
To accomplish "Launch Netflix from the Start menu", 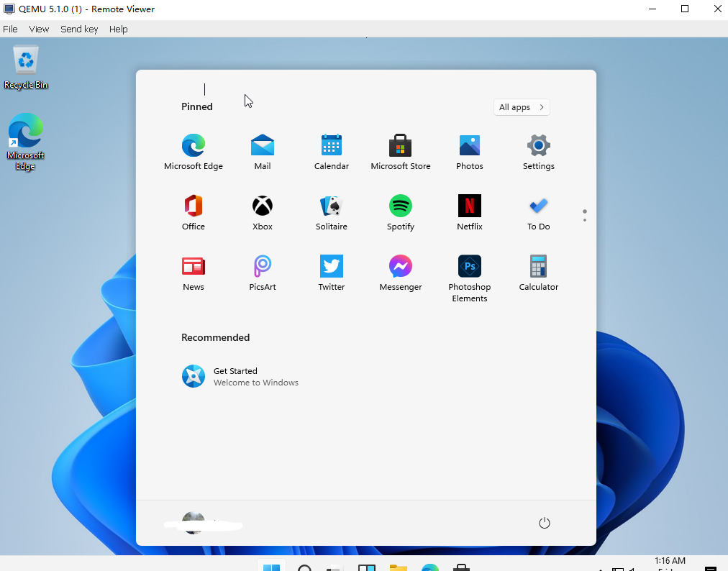I will [469, 212].
